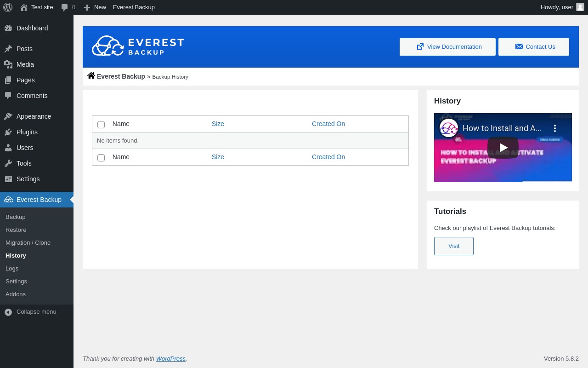Click the user avatar in top bar
This screenshot has width=588, height=368.
pos(580,7)
